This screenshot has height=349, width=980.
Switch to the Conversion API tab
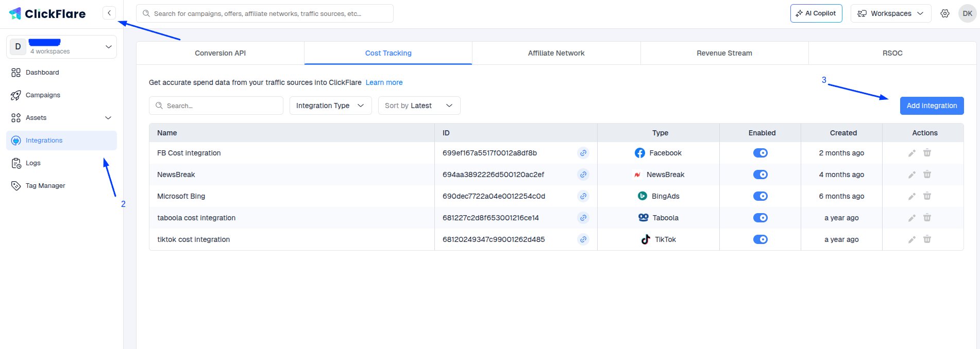[x=220, y=53]
